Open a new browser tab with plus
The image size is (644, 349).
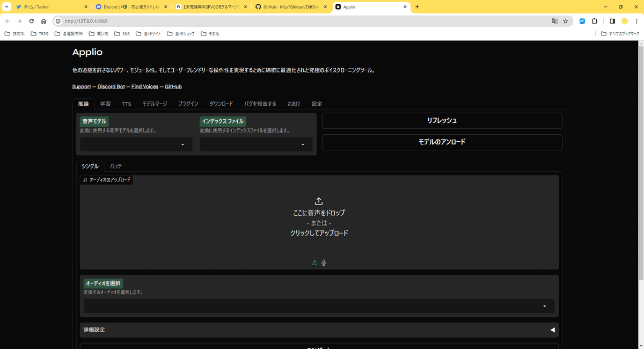tap(418, 7)
